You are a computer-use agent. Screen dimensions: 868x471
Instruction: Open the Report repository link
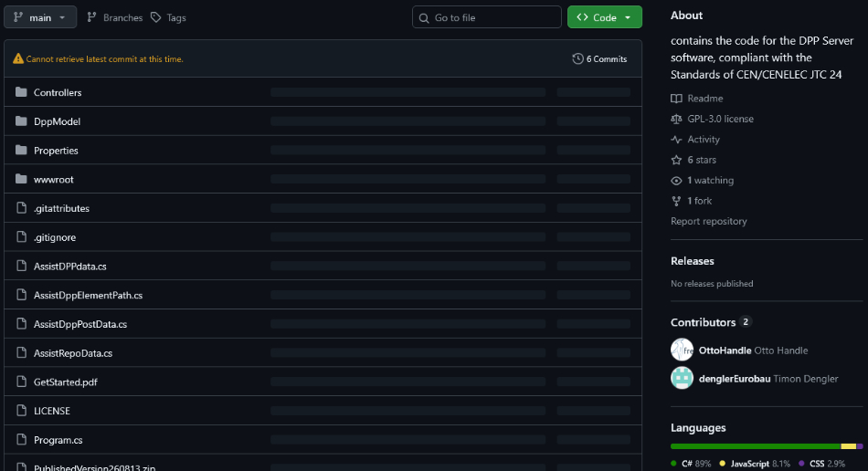pyautogui.click(x=709, y=221)
